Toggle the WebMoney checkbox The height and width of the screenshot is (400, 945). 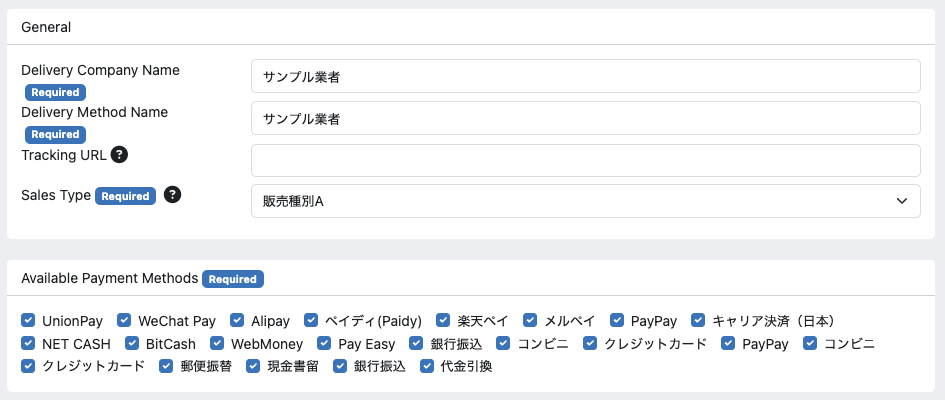pos(217,343)
